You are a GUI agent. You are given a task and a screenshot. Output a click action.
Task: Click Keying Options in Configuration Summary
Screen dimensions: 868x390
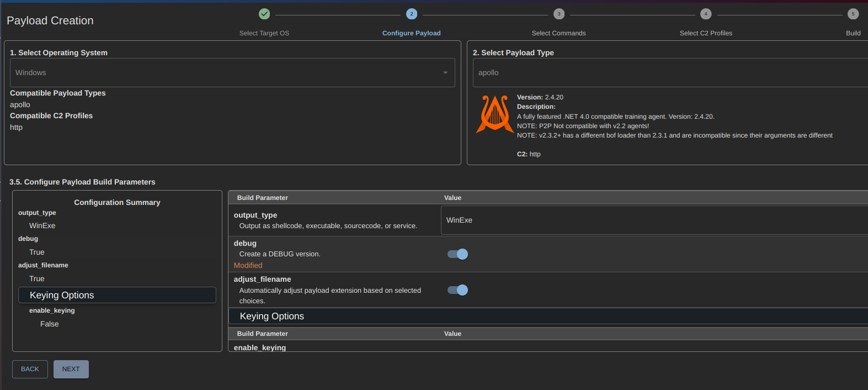[x=117, y=295]
